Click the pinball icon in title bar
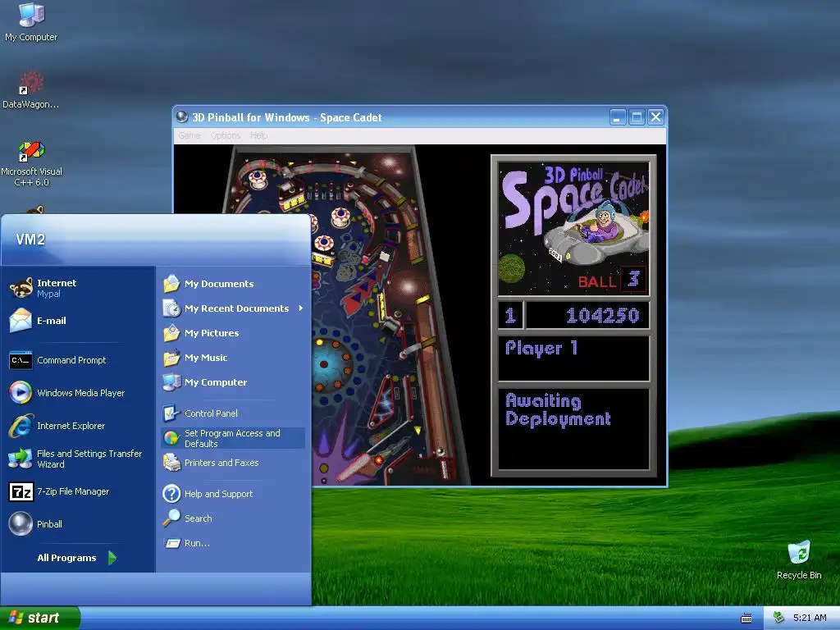The image size is (840, 630). (x=182, y=116)
